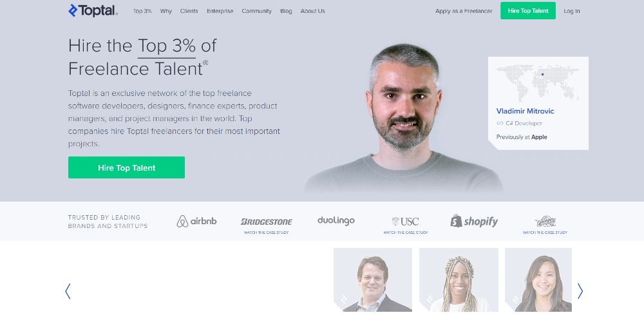Go to the Why menu item
The width and height of the screenshot is (644, 315).
(x=166, y=11)
